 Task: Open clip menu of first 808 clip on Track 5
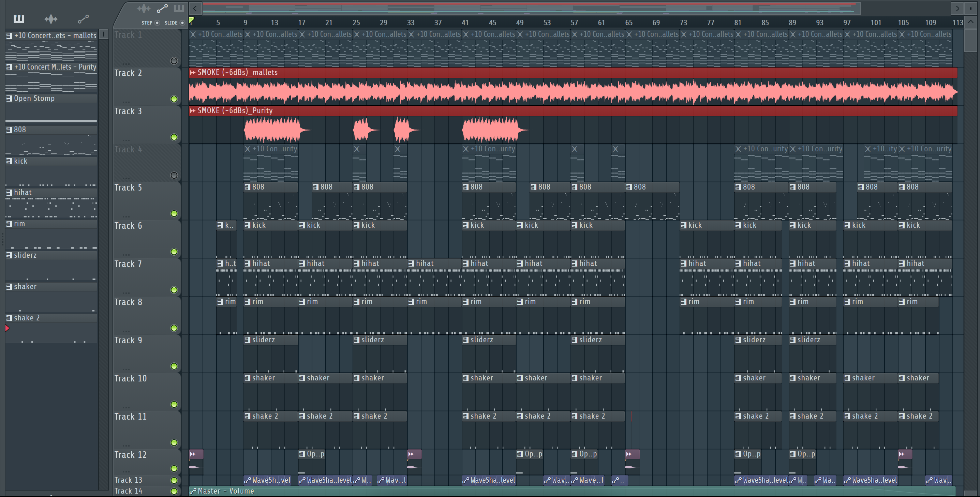click(x=247, y=187)
